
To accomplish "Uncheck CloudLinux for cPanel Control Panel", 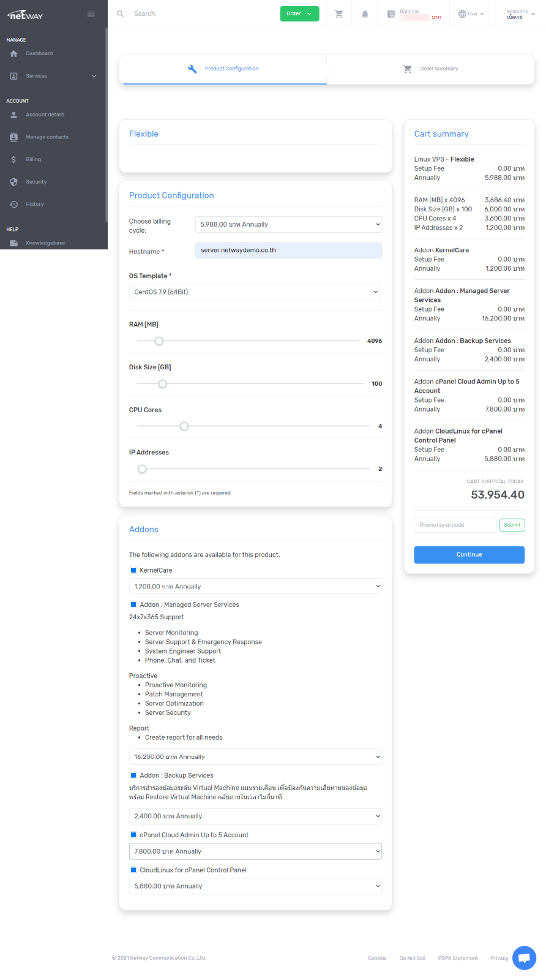I will pos(133,870).
